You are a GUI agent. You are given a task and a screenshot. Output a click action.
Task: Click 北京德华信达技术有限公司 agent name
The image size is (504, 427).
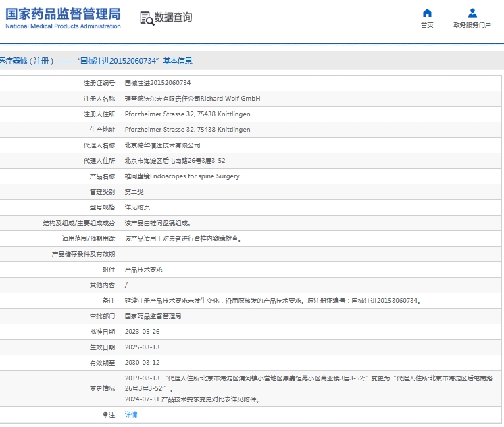coord(162,145)
